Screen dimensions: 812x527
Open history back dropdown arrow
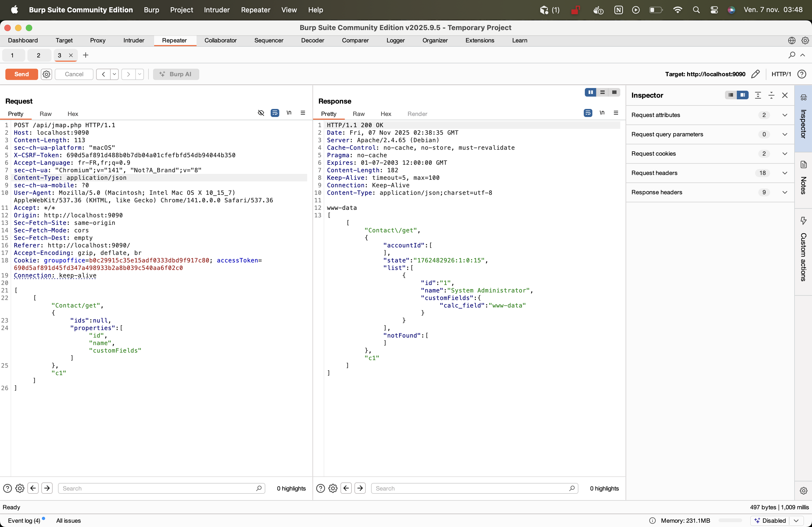click(114, 74)
